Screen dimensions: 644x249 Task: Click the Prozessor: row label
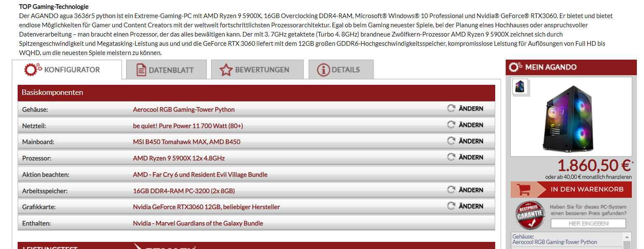tap(37, 158)
